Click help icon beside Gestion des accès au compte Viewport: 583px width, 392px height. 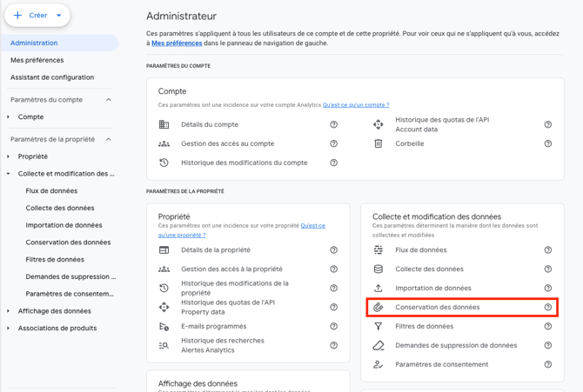pos(333,144)
